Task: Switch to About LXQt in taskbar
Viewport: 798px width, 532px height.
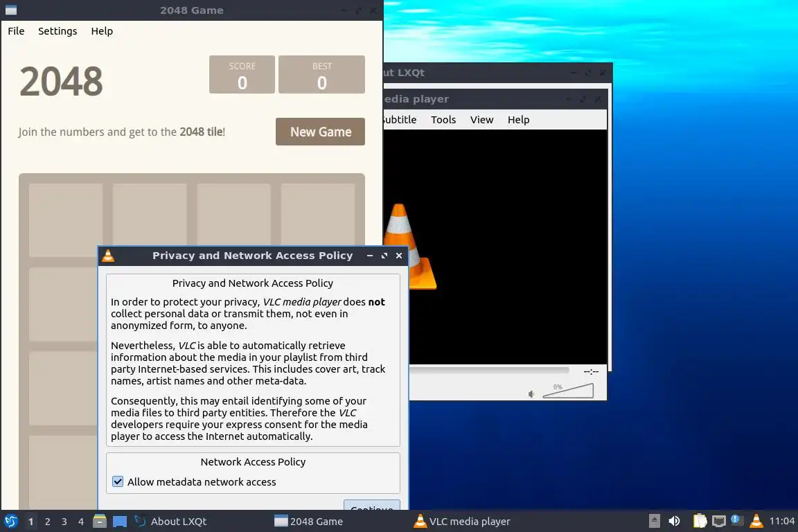Action: [170, 522]
